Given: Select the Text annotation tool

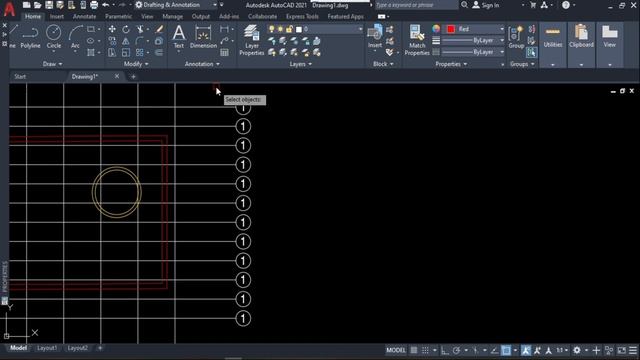Looking at the screenshot, I should coord(179,37).
